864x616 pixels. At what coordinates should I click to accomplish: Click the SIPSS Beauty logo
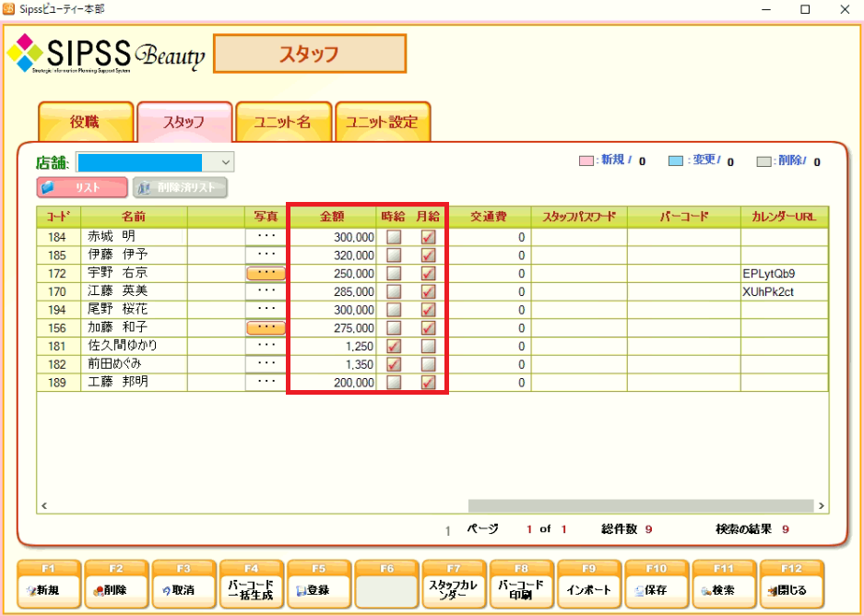[x=105, y=53]
